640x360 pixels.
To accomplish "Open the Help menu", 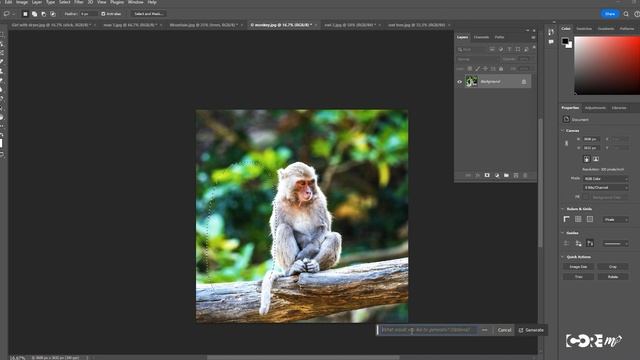I will point(152,2).
